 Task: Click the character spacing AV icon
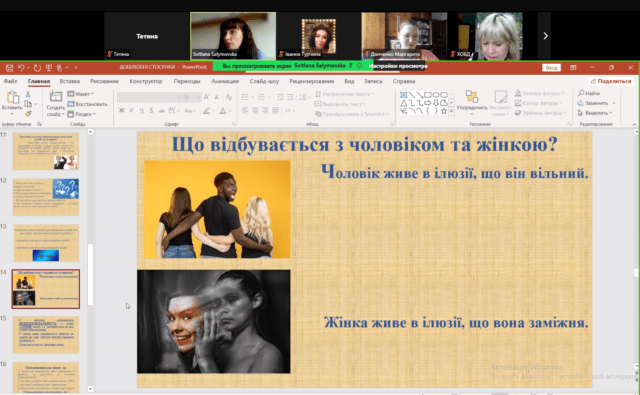click(172, 111)
